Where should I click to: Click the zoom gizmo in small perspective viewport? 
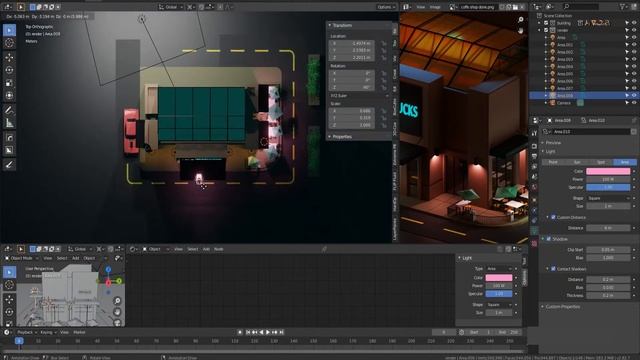[x=117, y=301]
